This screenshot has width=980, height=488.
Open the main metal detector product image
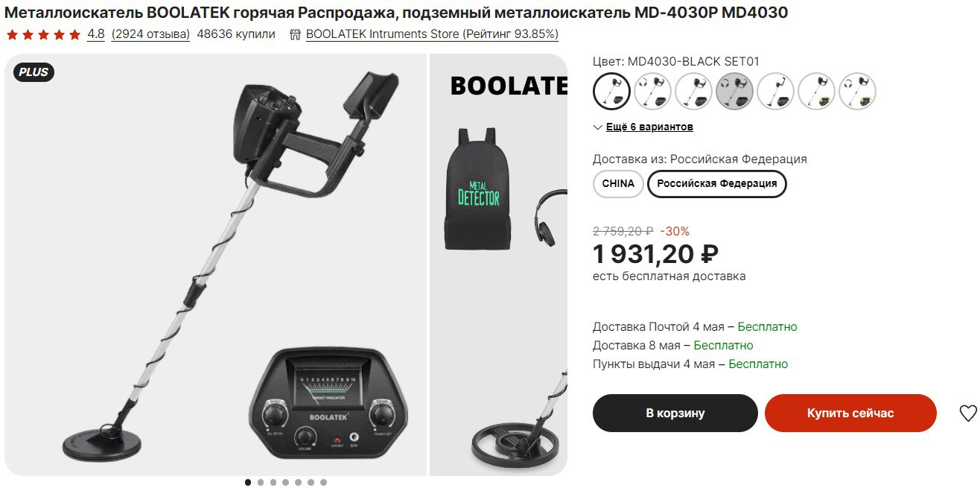[216, 264]
